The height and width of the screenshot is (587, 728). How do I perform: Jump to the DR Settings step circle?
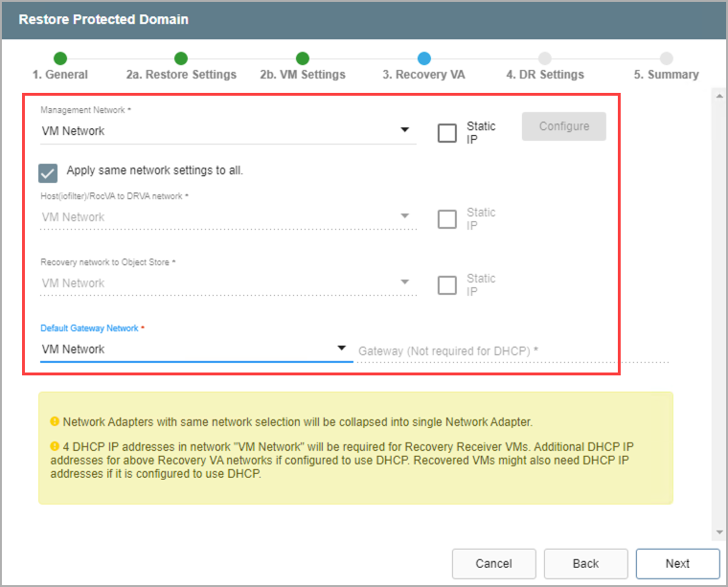pyautogui.click(x=545, y=58)
